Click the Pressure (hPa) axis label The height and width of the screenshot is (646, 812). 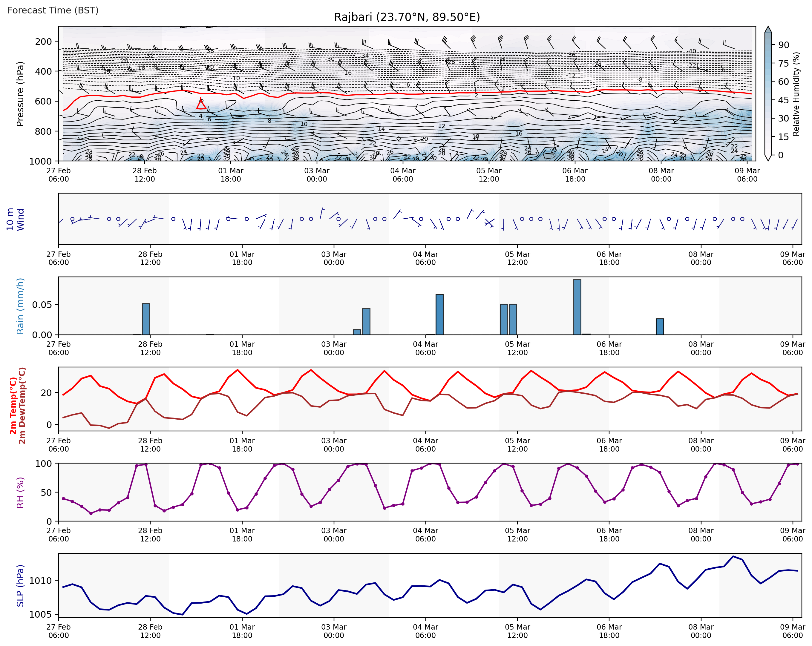pos(20,94)
